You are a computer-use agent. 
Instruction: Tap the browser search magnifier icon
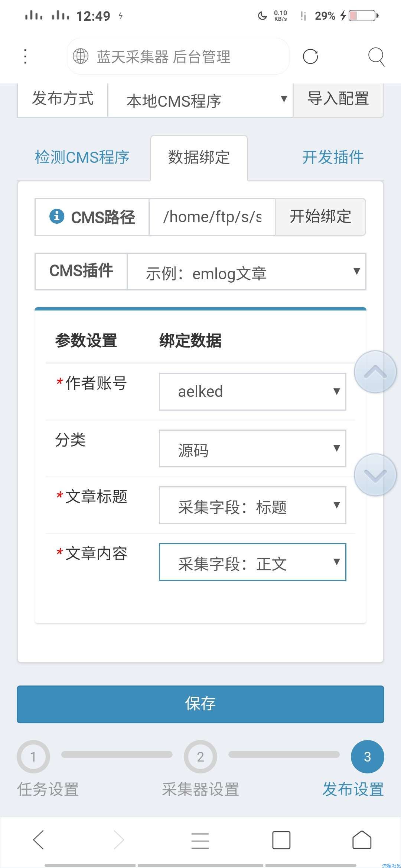[376, 57]
